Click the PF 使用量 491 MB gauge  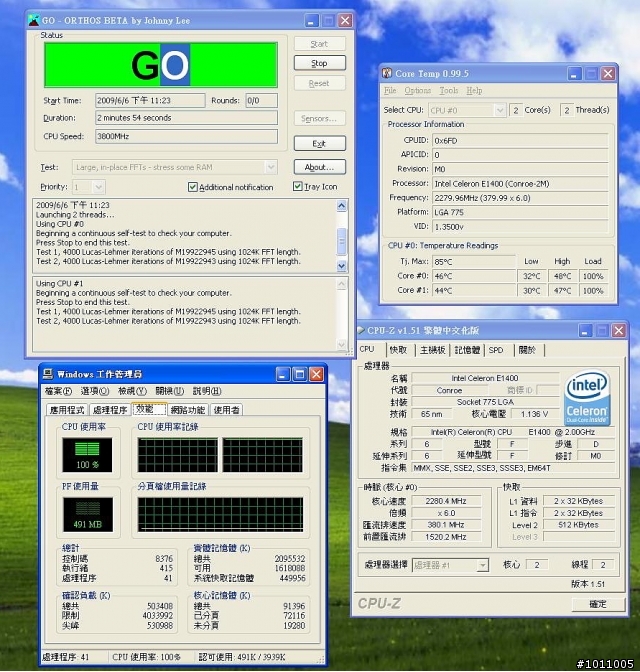[87, 514]
